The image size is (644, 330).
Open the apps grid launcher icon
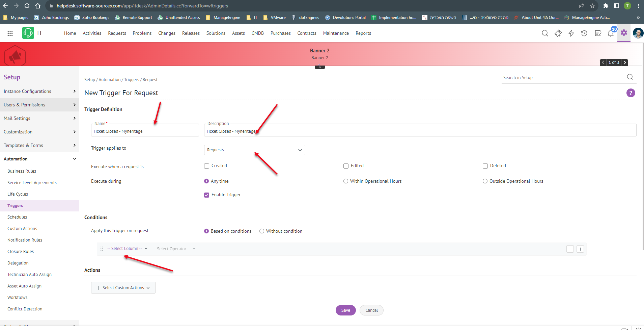click(x=10, y=33)
